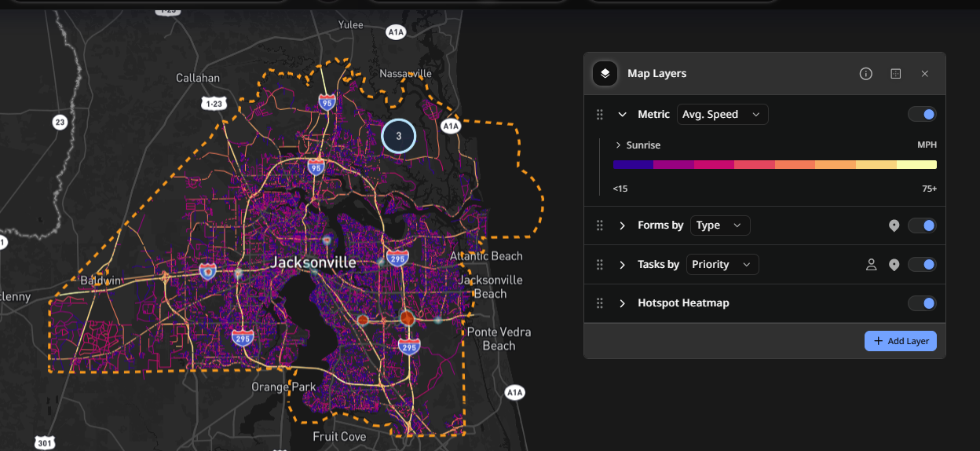Click the Map Layers stack icon
This screenshot has height=451, width=980.
click(605, 73)
